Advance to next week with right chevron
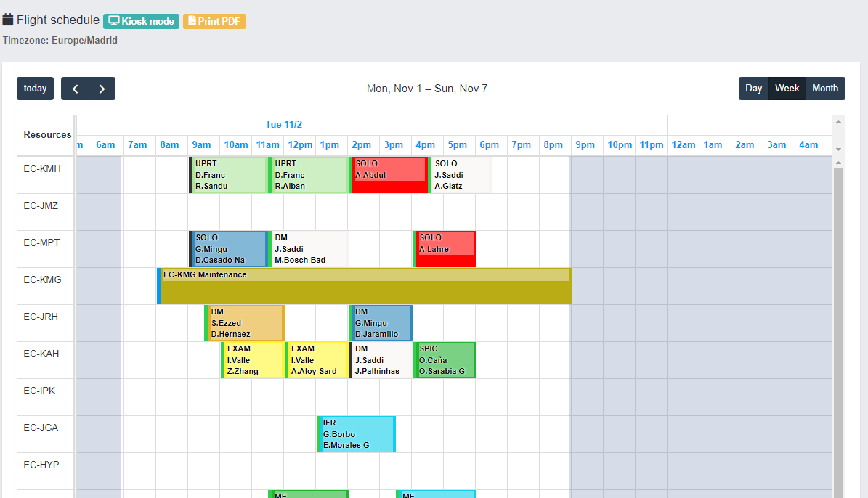The height and width of the screenshot is (498, 868). (x=102, y=89)
